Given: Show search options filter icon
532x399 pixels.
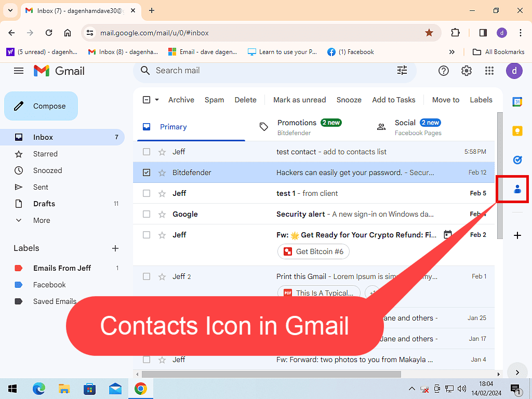Looking at the screenshot, I should pos(402,71).
